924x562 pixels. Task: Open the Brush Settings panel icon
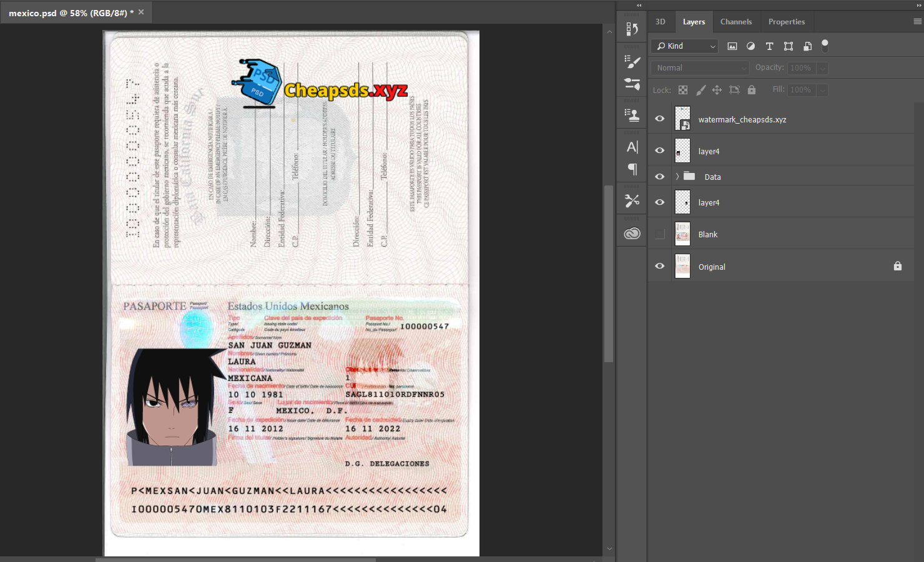pos(632,61)
